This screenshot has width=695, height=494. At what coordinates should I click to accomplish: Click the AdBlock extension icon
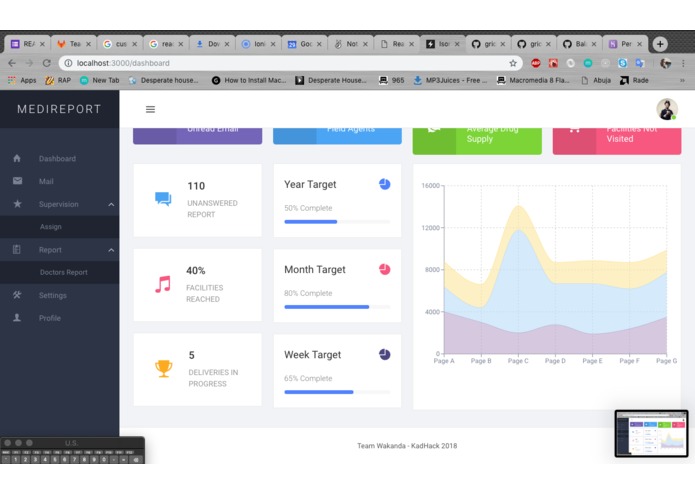pyautogui.click(x=535, y=63)
